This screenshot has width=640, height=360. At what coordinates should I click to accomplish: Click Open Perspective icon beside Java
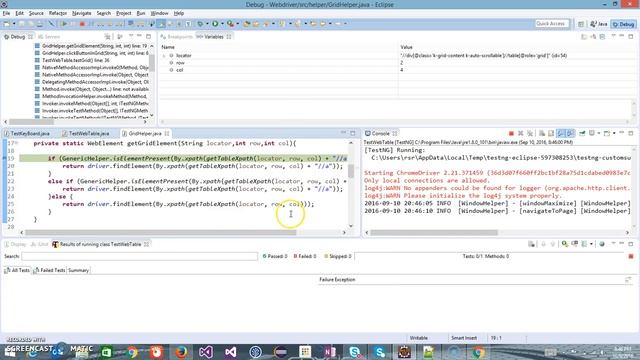[581, 24]
